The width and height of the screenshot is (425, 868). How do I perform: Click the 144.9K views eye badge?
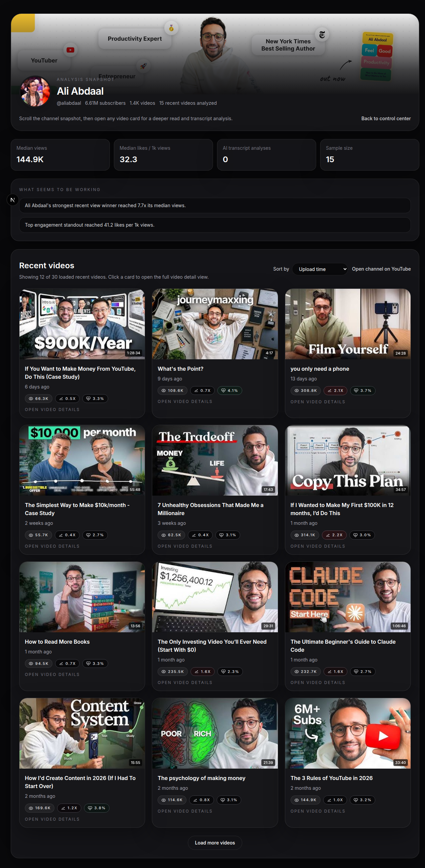point(305,800)
